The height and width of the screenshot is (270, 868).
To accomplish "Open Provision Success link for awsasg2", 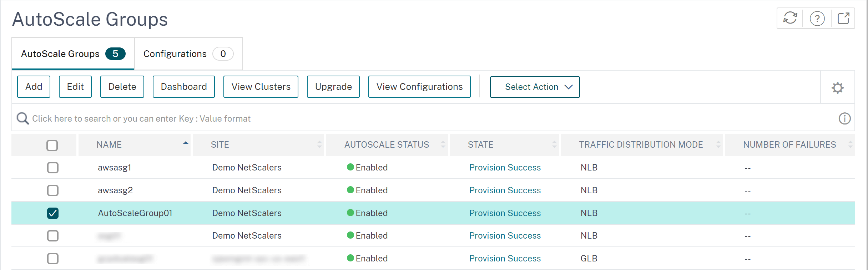I will tap(505, 190).
